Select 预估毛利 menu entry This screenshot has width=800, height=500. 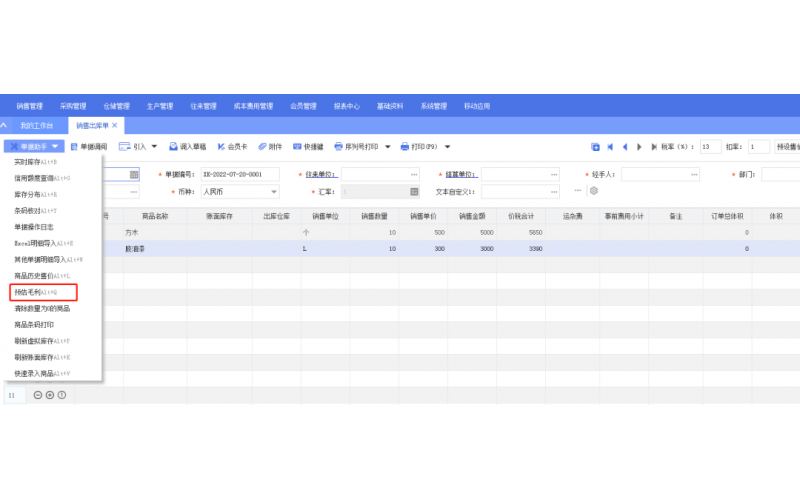pos(43,292)
